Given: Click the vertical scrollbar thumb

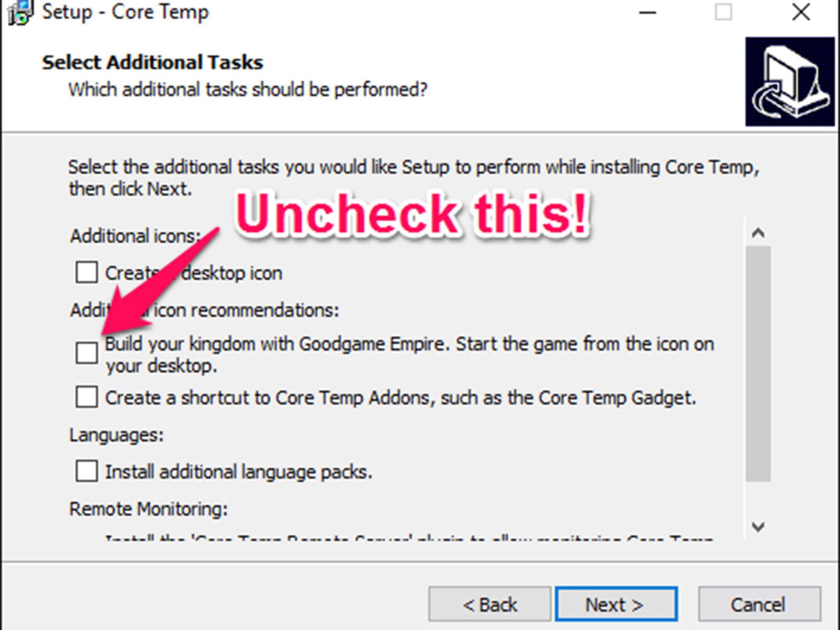Looking at the screenshot, I should pyautogui.click(x=758, y=363).
